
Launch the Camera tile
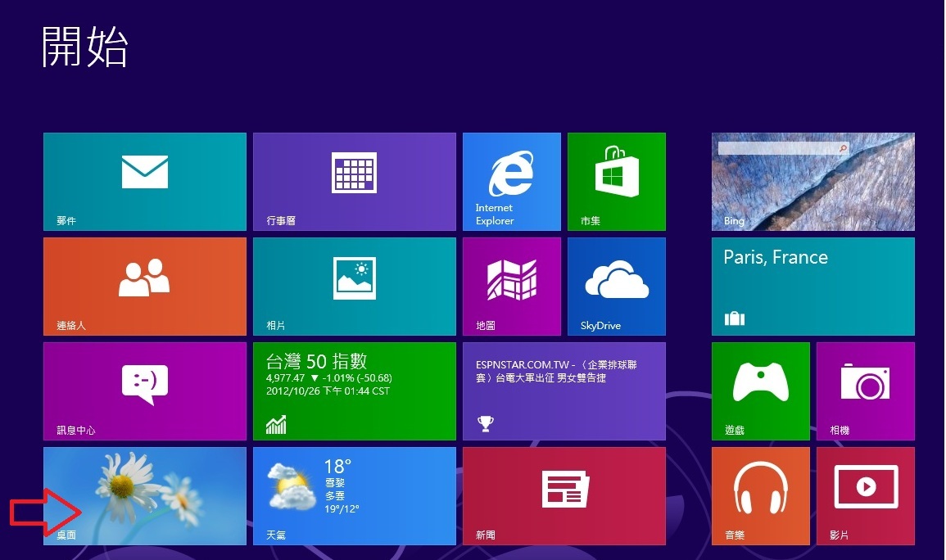point(865,391)
